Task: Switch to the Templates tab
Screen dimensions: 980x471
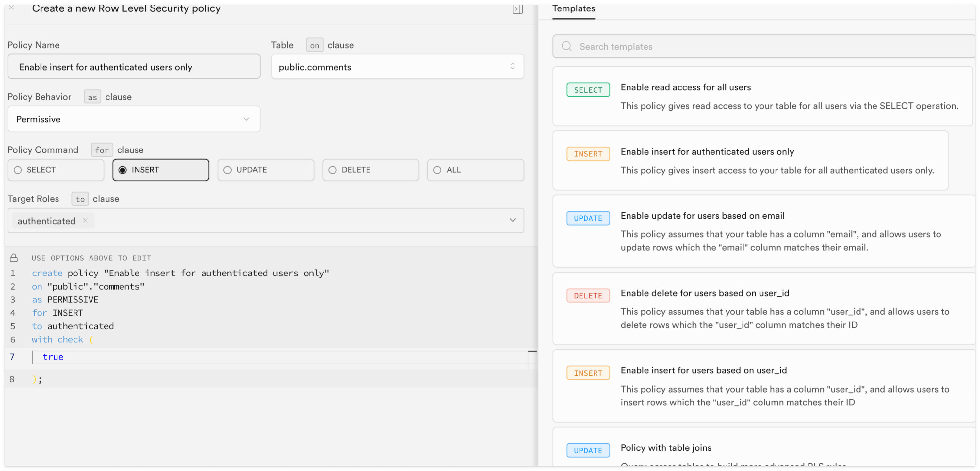Action: click(x=573, y=9)
